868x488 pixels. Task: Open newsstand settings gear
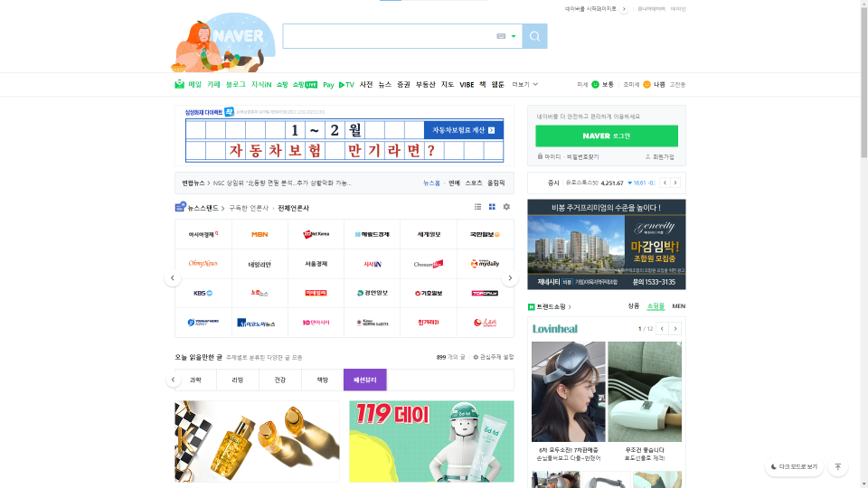(506, 207)
